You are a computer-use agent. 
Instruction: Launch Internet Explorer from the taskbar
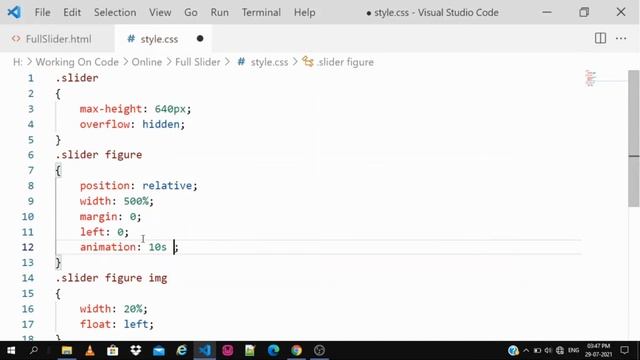pos(182,350)
